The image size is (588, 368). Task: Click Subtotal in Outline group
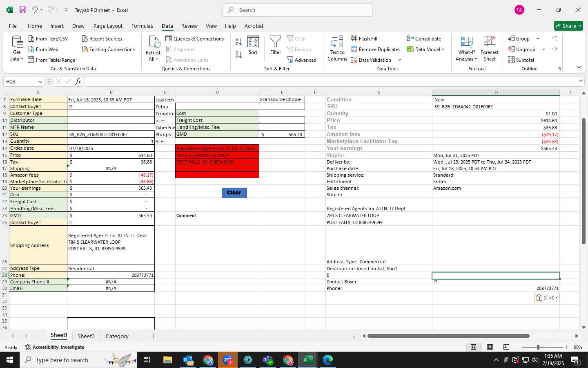(521, 60)
